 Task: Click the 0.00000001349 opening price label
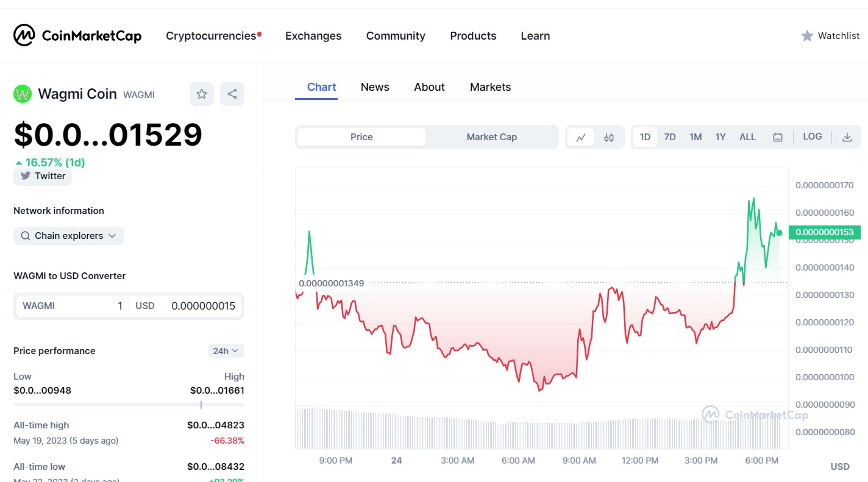click(331, 283)
